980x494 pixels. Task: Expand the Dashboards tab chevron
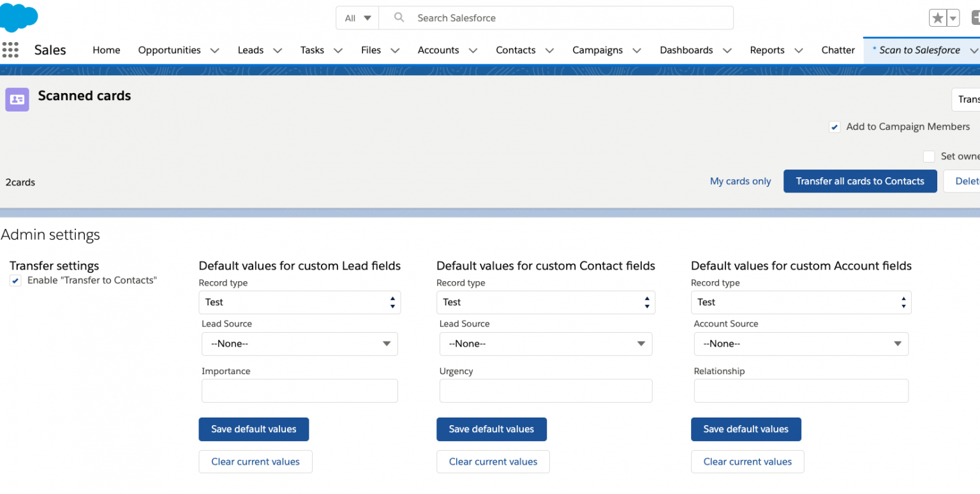(x=727, y=50)
